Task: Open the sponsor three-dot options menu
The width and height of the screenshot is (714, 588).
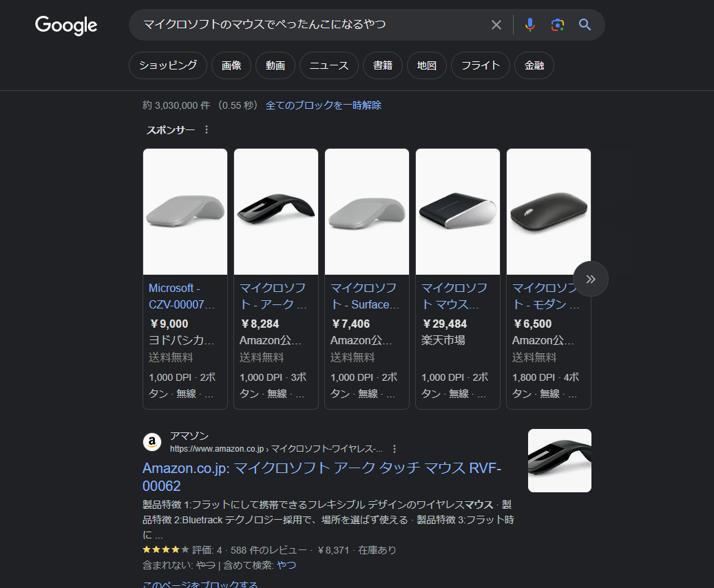Action: click(207, 130)
